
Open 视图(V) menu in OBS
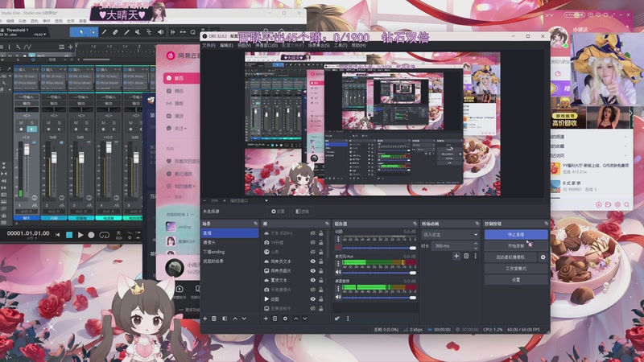click(x=244, y=46)
